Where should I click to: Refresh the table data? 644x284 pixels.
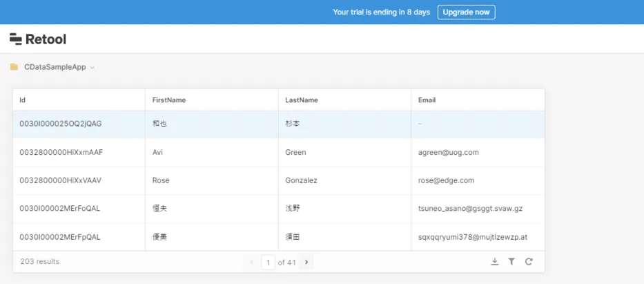pos(529,262)
